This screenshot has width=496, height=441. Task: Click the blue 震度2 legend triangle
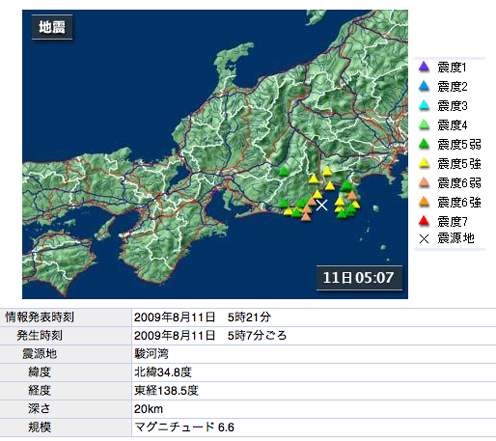click(424, 86)
